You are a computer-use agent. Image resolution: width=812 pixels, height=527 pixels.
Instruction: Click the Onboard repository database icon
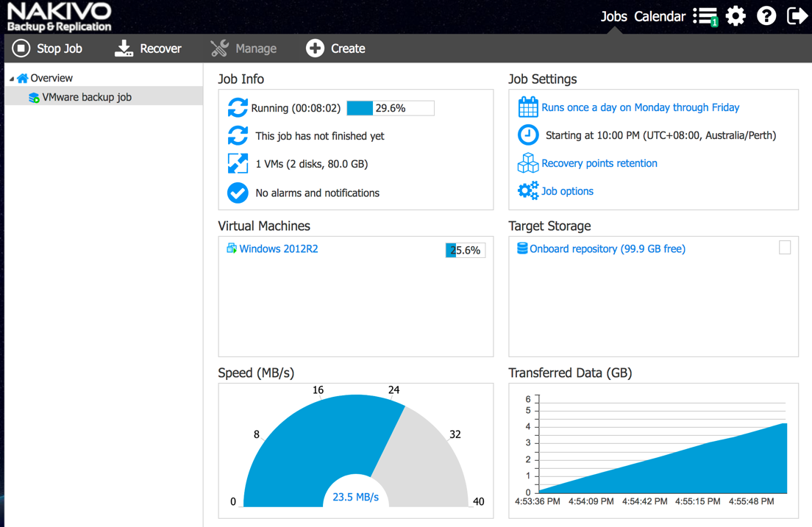[522, 248]
